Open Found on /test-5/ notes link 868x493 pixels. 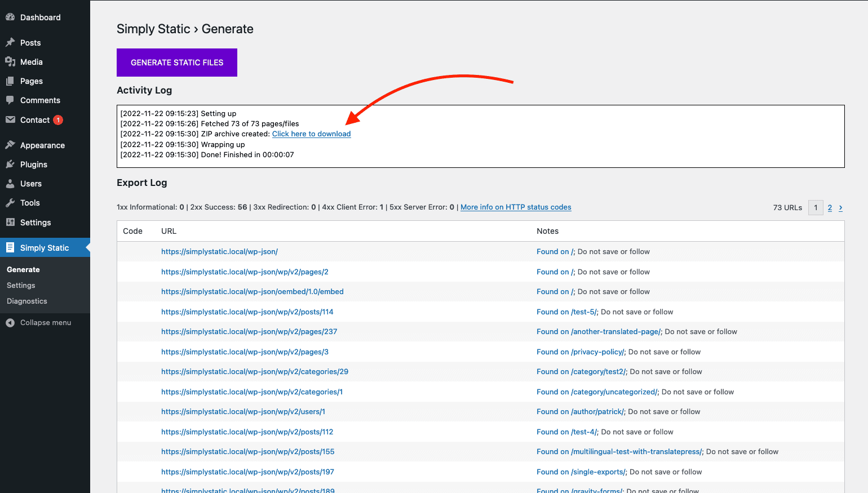tap(566, 312)
